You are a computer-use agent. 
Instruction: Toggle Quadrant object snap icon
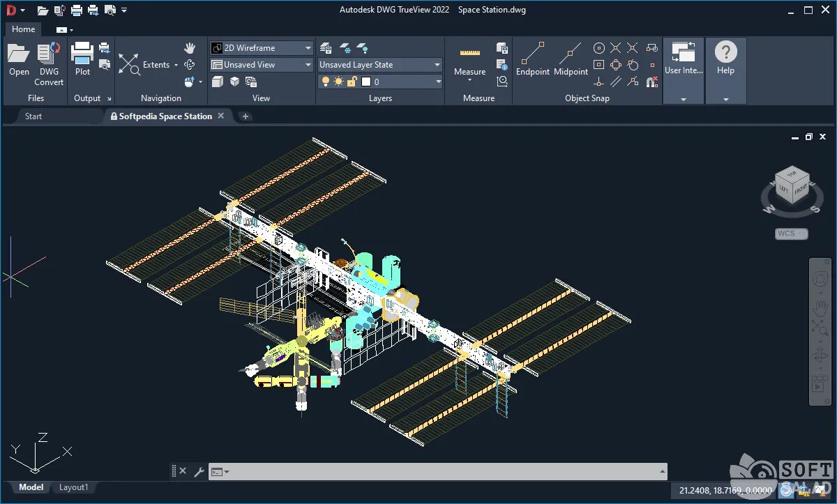pos(615,65)
